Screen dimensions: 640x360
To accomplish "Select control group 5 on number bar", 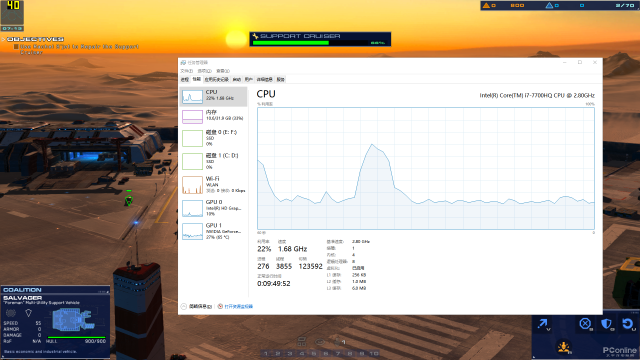I will [314, 353].
